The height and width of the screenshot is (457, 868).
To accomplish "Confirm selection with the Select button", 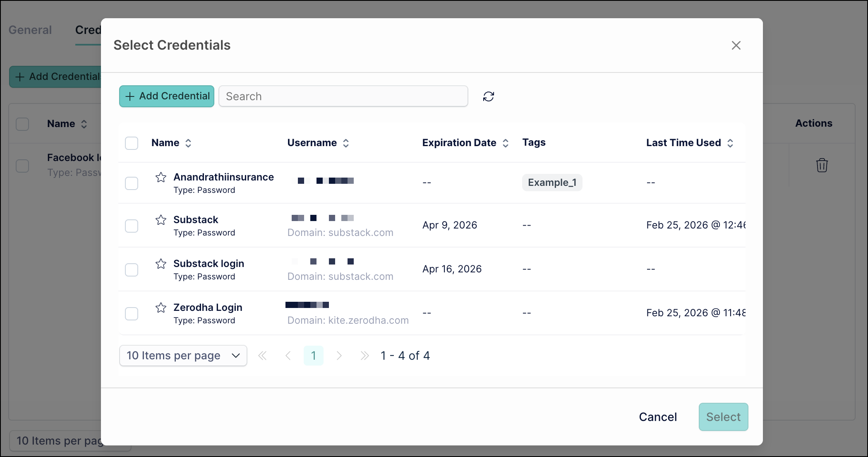I will [723, 417].
